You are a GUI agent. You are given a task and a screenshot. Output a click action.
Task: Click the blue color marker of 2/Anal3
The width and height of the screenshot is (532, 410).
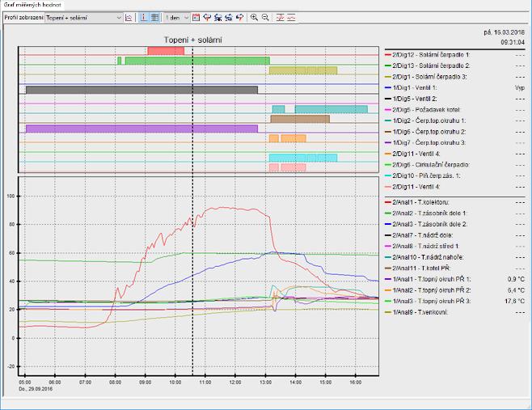(x=388, y=224)
